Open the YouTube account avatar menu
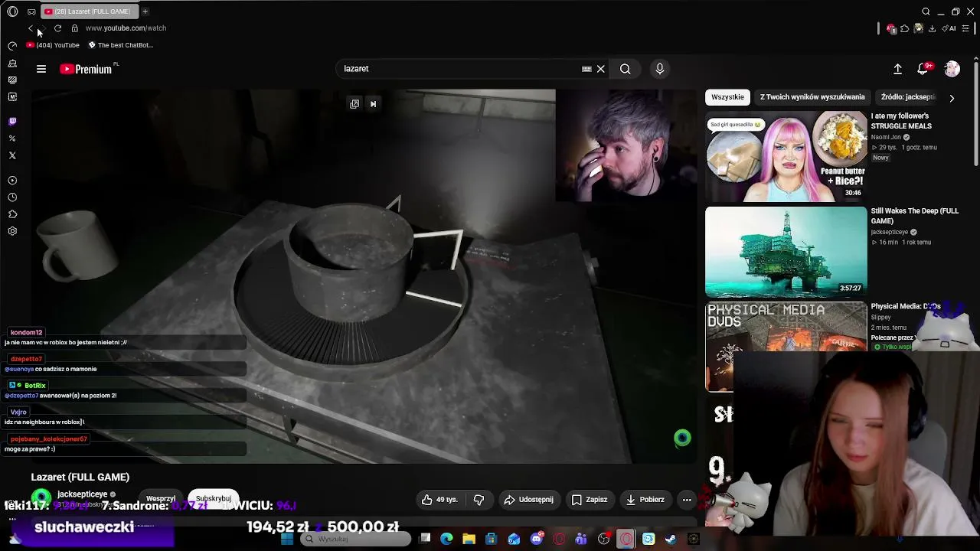Viewport: 980px width, 551px height. coord(952,69)
